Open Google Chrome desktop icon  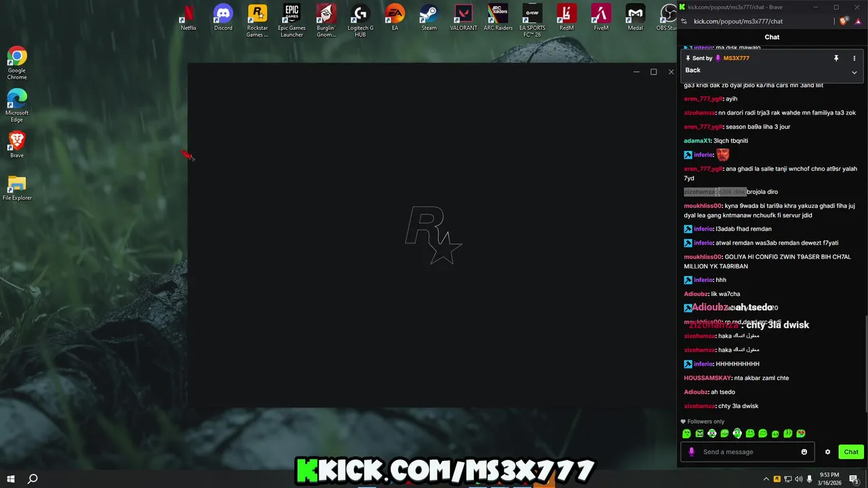pos(17,64)
